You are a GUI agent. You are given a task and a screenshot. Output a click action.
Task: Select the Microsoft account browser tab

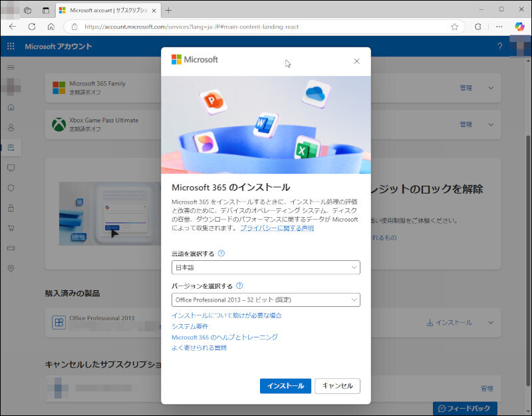click(108, 11)
